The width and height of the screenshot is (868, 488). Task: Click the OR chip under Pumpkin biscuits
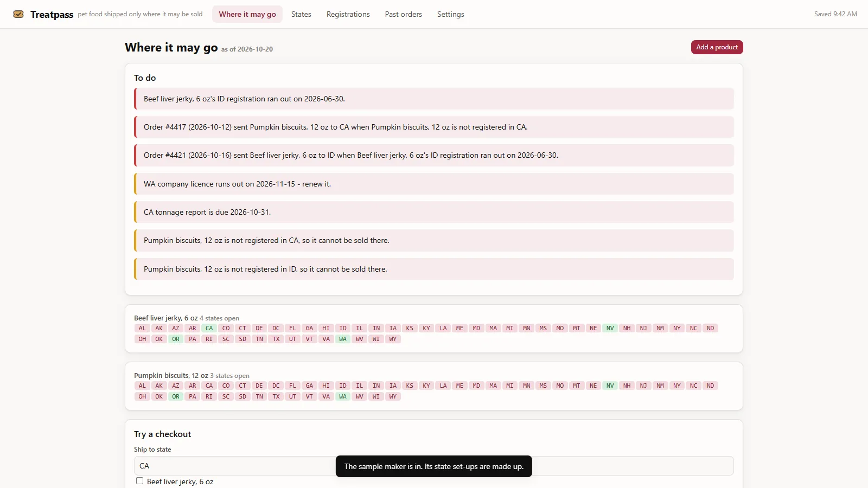coord(176,396)
